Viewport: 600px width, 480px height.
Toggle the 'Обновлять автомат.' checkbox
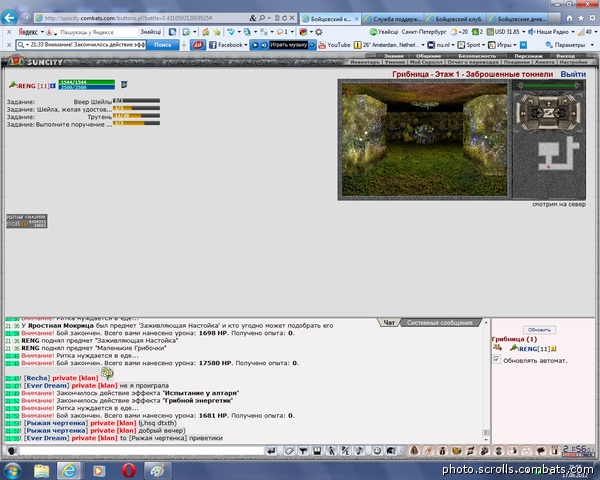496,360
